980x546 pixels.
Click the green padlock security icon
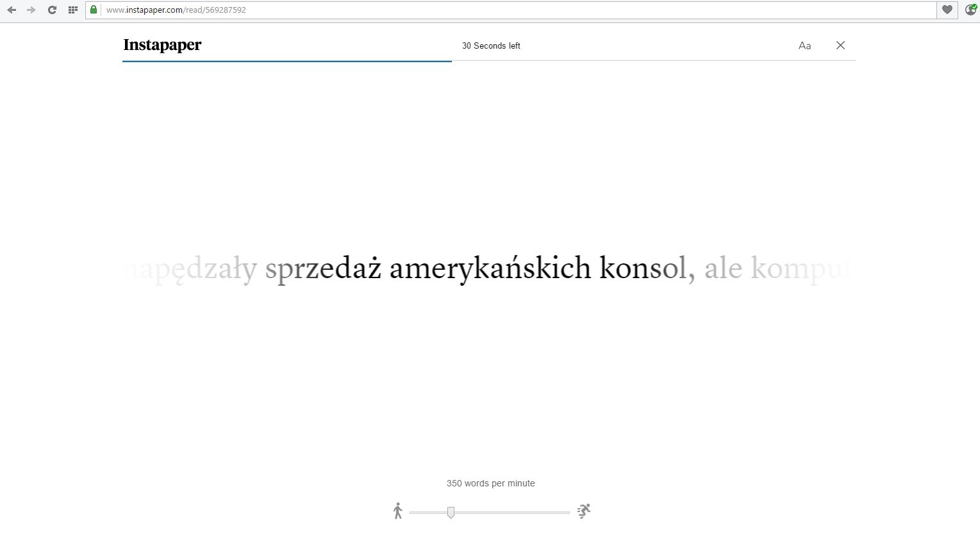tap(94, 10)
